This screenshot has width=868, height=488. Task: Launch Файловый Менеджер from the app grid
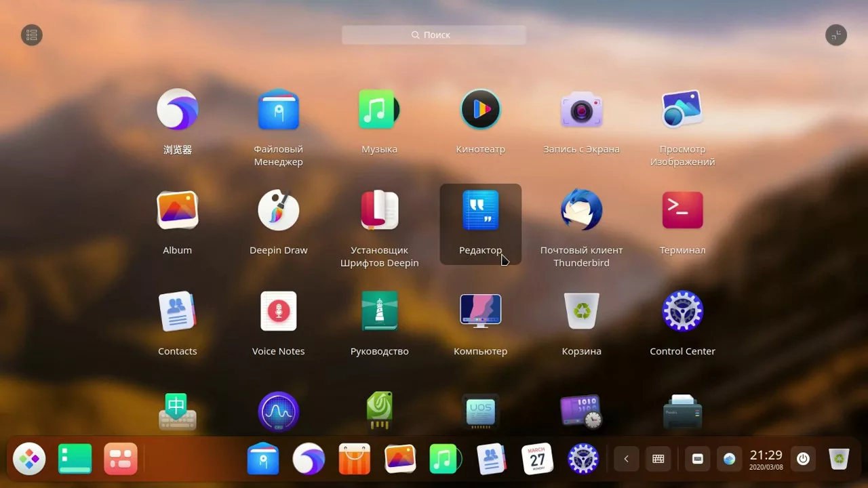tap(278, 109)
